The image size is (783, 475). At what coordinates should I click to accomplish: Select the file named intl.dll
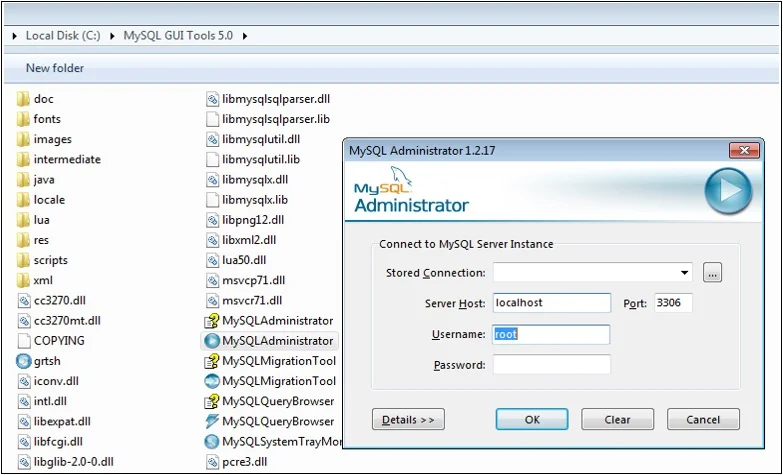[50, 401]
